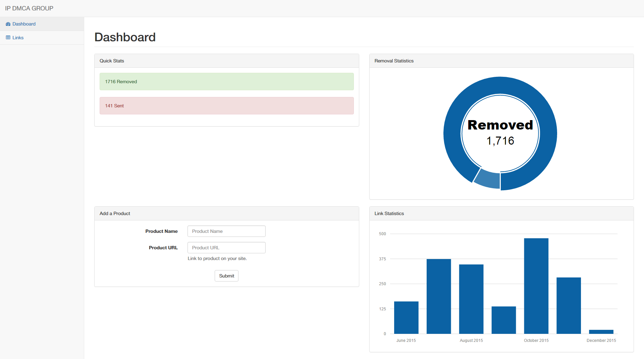Screen dimensions: 644x359
Task: Click the IP DMCA GROUP brand link
Action: pos(29,8)
